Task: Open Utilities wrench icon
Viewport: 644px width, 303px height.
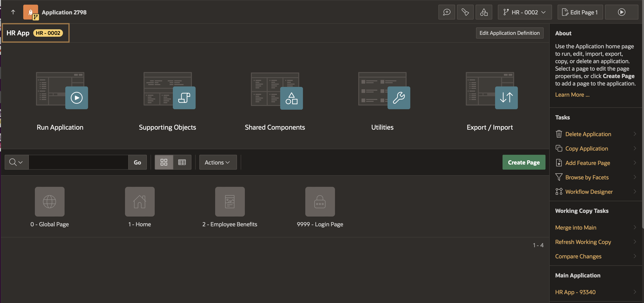Action: pyautogui.click(x=398, y=98)
